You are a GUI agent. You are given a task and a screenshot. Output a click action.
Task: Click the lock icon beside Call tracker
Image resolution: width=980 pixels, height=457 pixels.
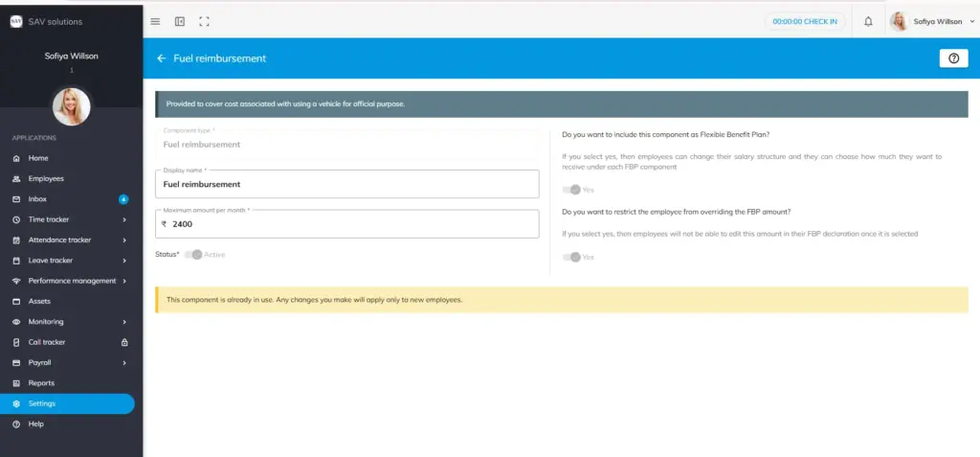coord(123,342)
